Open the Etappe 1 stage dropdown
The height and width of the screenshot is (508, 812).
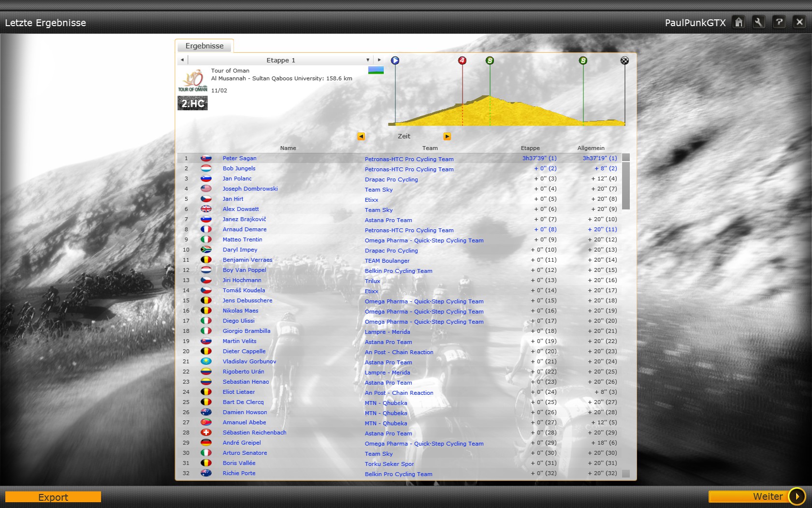pos(368,60)
